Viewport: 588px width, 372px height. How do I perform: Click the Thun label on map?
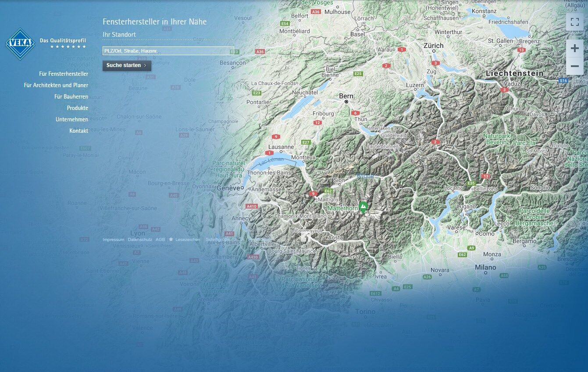360,119
